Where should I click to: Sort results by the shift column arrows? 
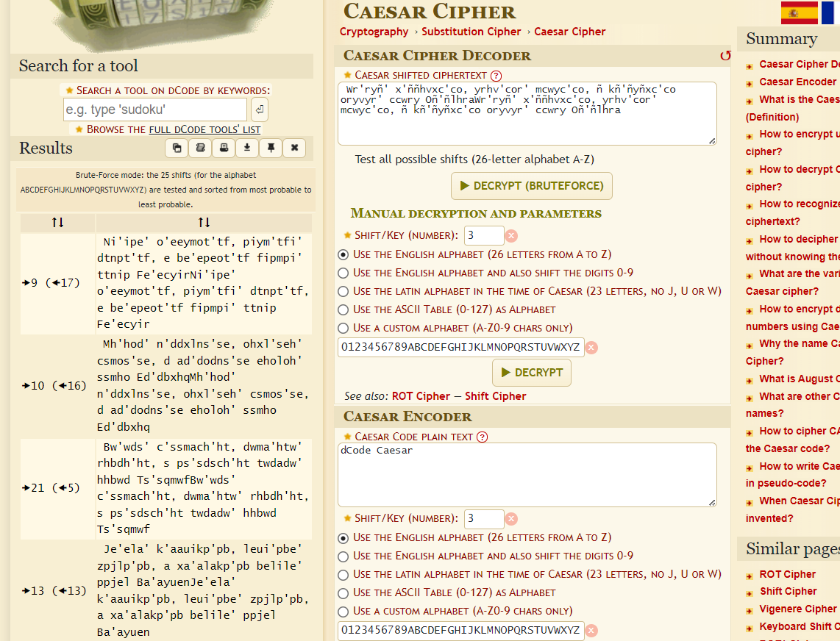tap(57, 223)
